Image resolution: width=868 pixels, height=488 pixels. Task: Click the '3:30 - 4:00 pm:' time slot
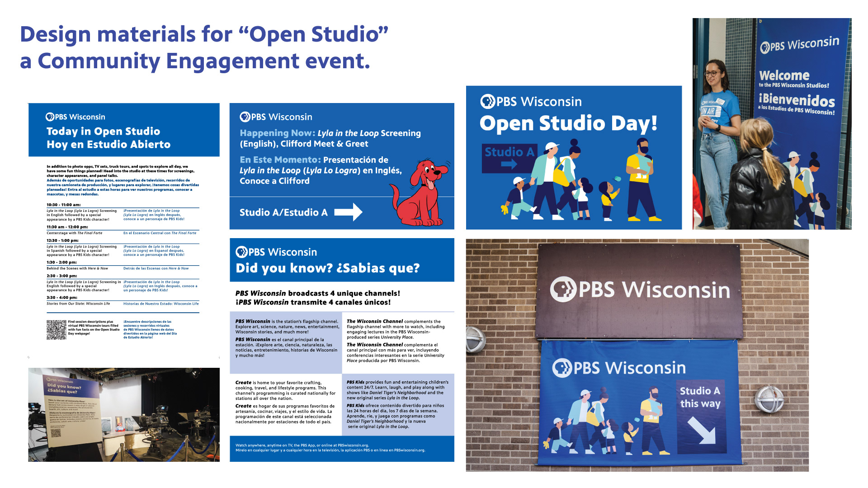click(x=62, y=297)
